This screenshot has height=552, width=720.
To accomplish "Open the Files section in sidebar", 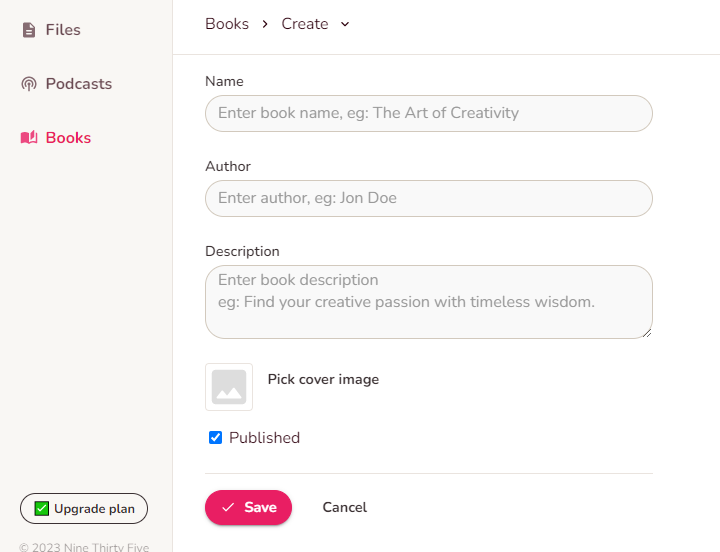I will [62, 30].
